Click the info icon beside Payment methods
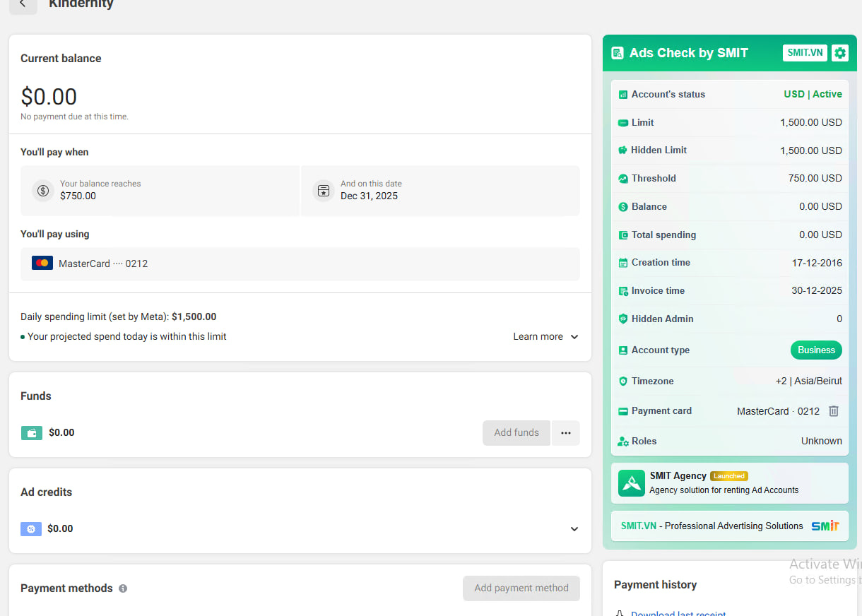The width and height of the screenshot is (862, 616). (123, 588)
